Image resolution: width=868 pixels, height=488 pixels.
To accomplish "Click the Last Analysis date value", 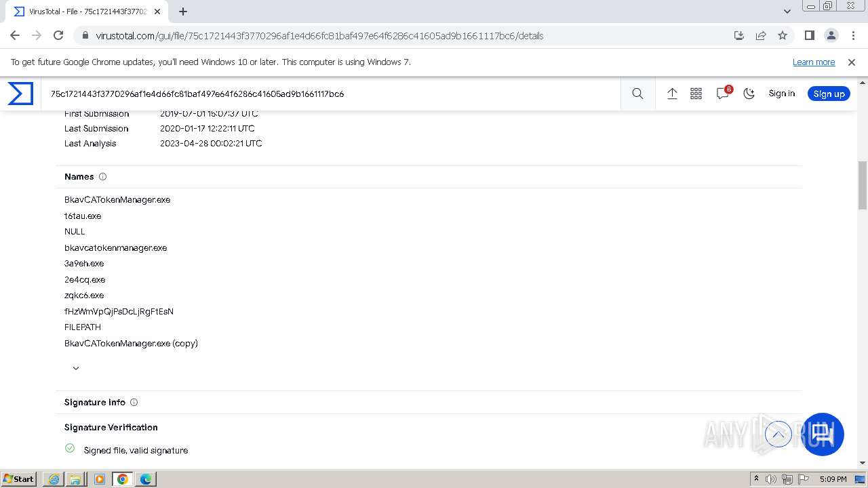I will (211, 144).
